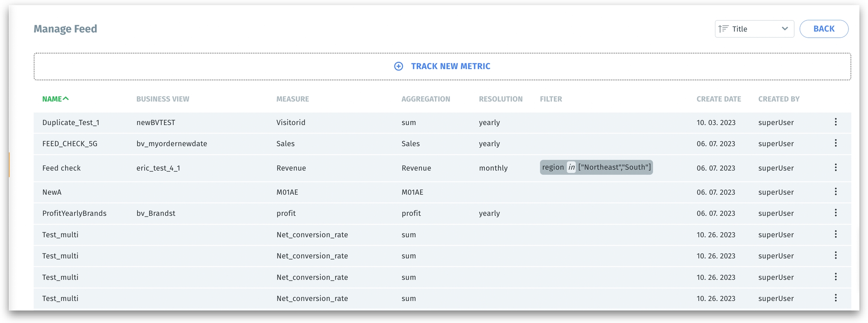The image size is (868, 323).
Task: Toggle sort arrow on NAME column
Action: (x=66, y=99)
